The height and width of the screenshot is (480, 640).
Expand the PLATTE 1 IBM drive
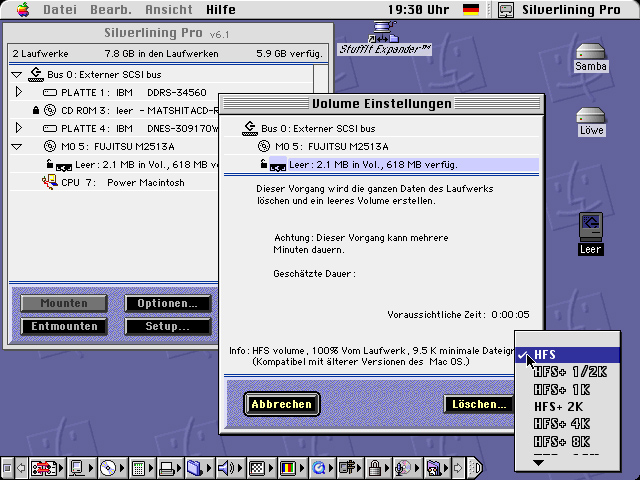pos(18,92)
